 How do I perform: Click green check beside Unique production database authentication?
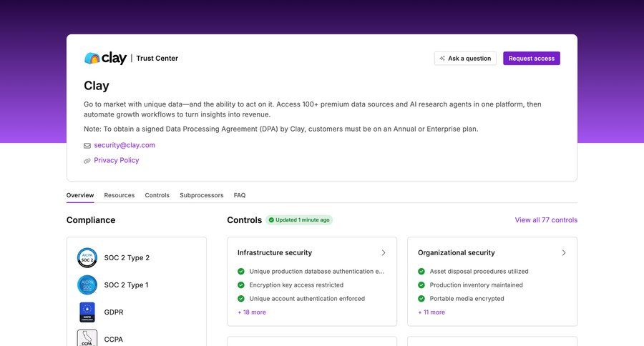241,272
